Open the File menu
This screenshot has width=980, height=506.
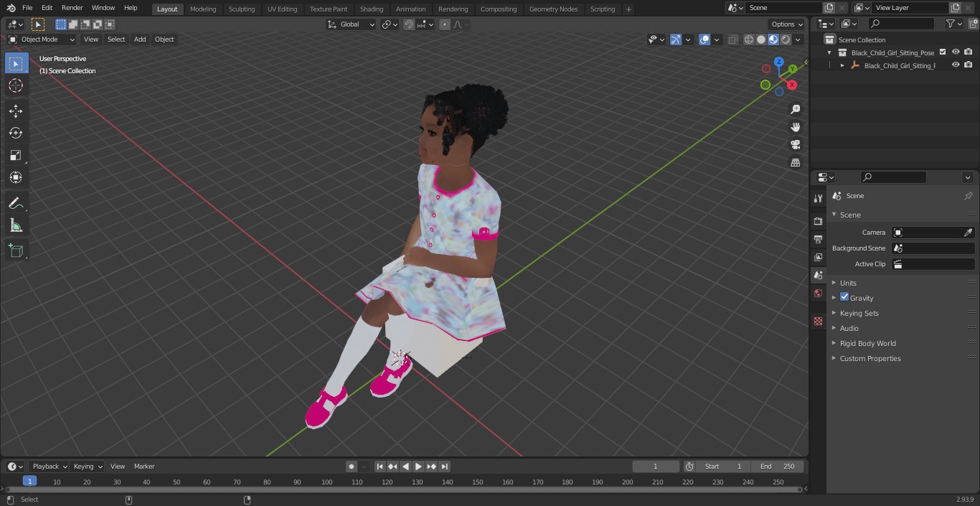tap(27, 8)
